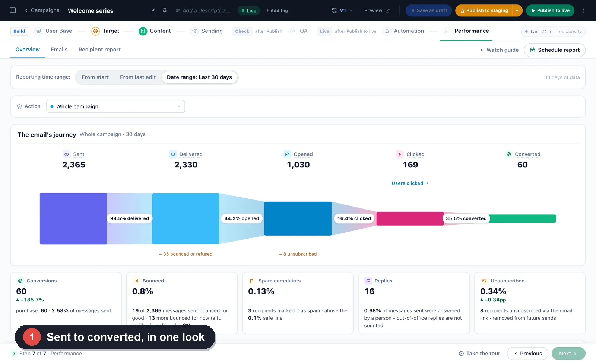Select From last edit time range
This screenshot has height=364, width=596.
[x=138, y=77]
